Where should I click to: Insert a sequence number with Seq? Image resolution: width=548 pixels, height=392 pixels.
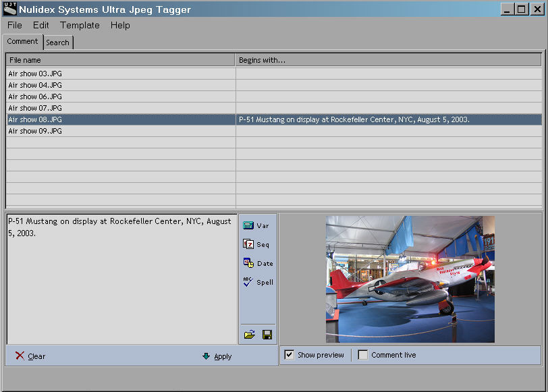pos(256,244)
